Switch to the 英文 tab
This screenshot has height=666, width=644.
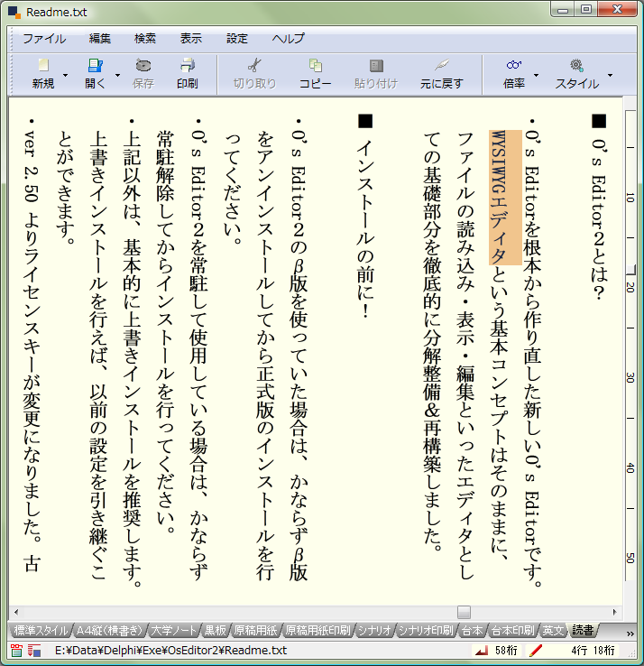553,631
